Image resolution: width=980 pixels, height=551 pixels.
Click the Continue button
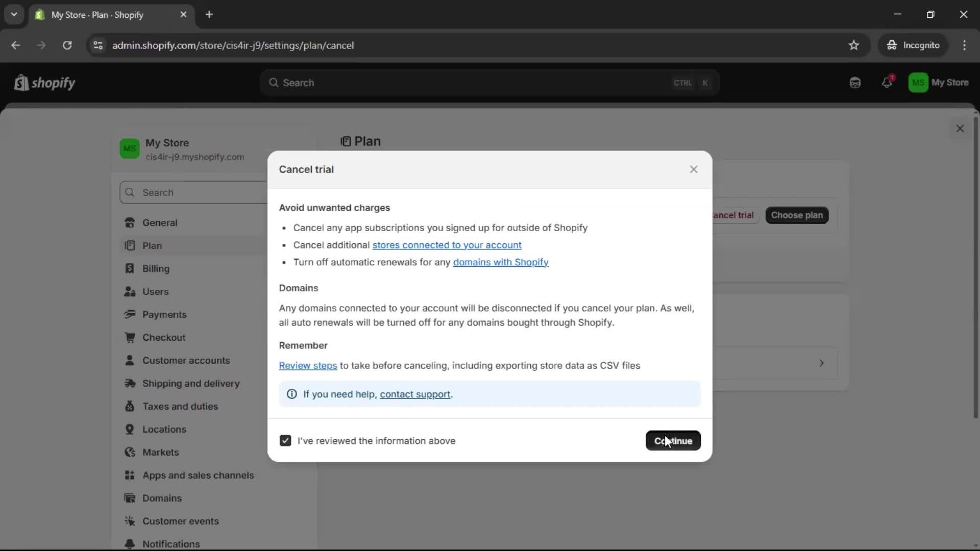click(x=673, y=441)
